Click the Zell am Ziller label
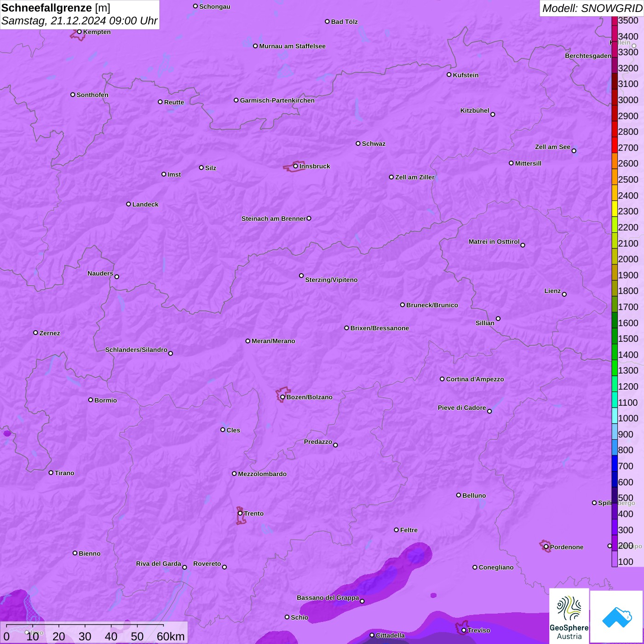This screenshot has height=644, width=644. click(x=415, y=177)
